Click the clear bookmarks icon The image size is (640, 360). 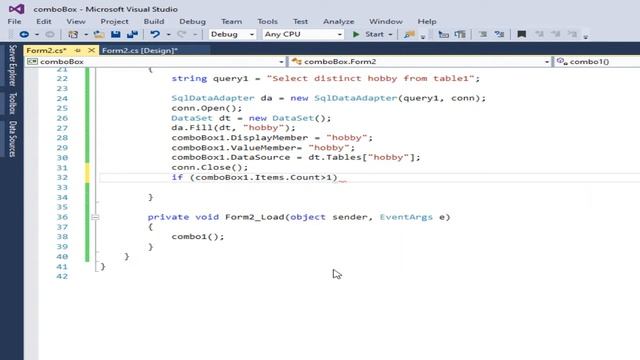pos(572,34)
